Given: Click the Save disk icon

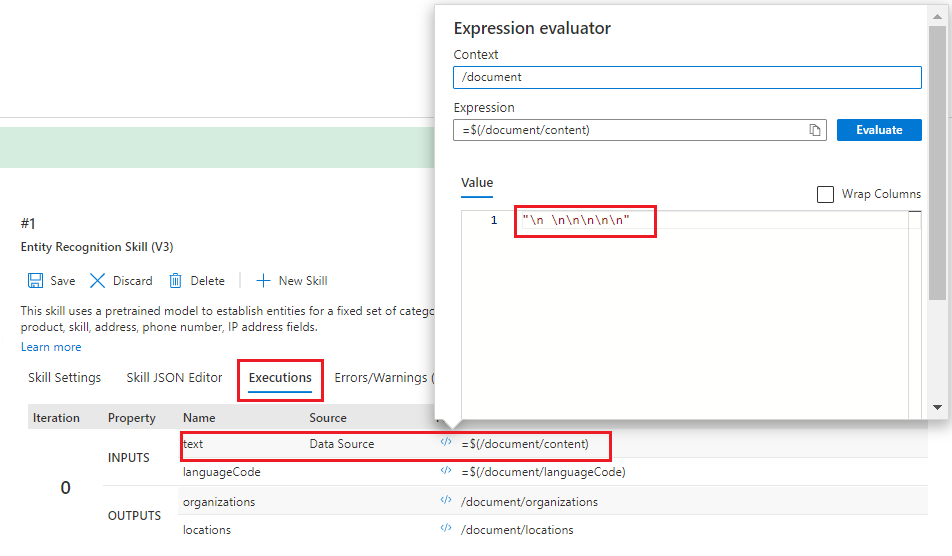Looking at the screenshot, I should click(x=35, y=281).
